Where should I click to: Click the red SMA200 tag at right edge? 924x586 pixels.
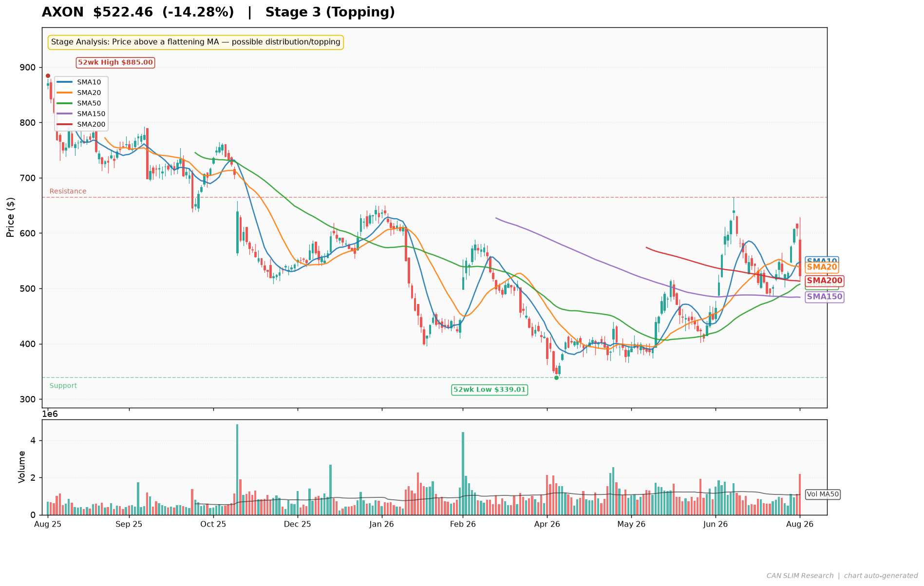(824, 281)
